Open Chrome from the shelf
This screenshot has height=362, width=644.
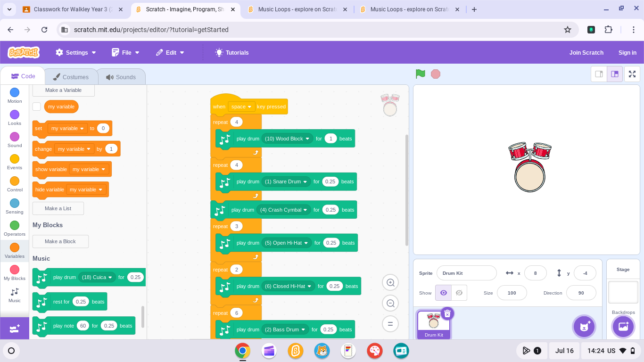point(243,351)
